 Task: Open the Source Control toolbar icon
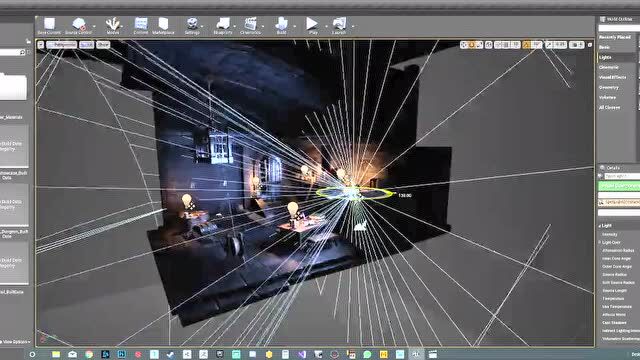78,26
